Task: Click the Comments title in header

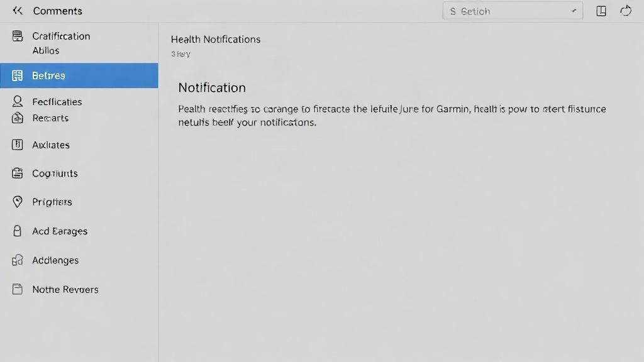Action: tap(57, 11)
